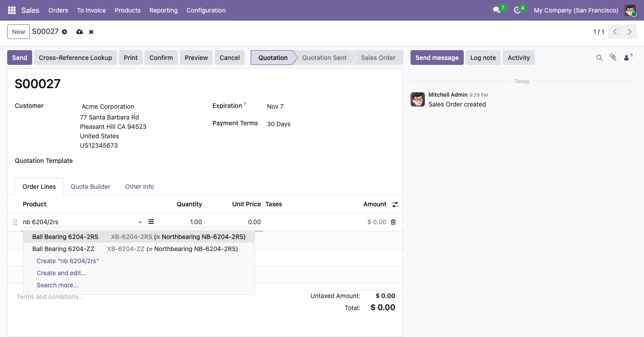This screenshot has width=644, height=337.
Task: Click the Amount column header
Action: (375, 204)
